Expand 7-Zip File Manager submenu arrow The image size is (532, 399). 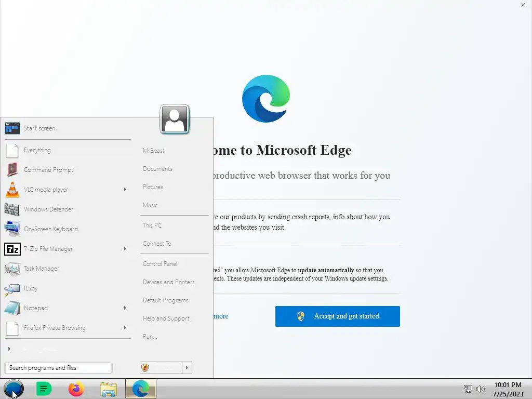(x=125, y=249)
